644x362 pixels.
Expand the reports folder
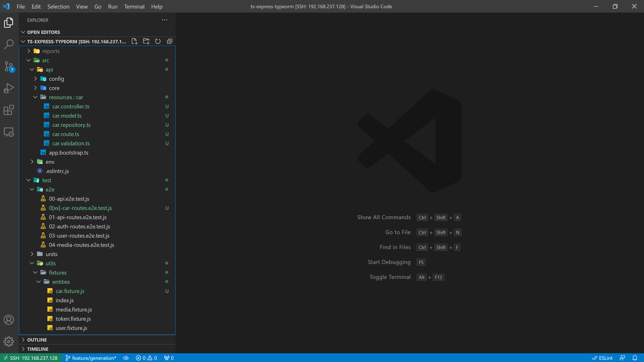click(x=51, y=51)
